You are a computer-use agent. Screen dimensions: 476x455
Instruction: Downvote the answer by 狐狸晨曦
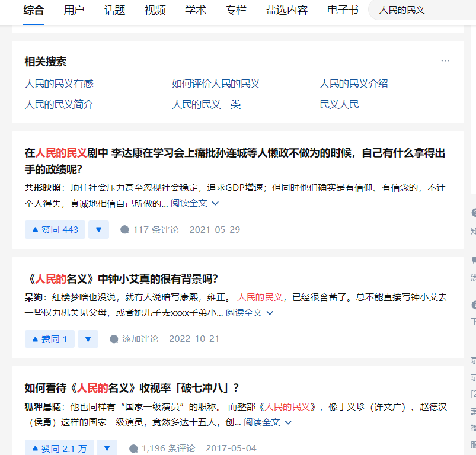107,448
